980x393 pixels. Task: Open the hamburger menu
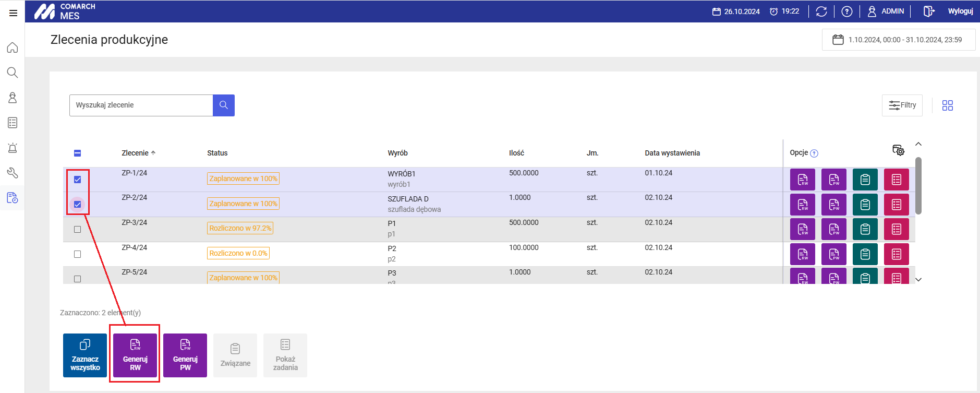pos(13,13)
